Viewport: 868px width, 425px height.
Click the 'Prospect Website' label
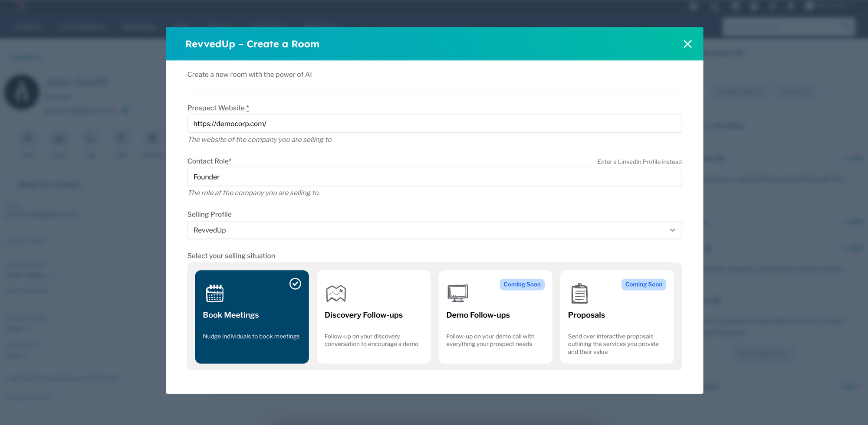click(216, 108)
